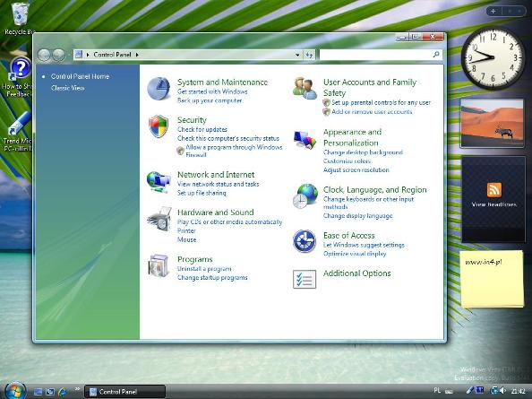Click Adjust screen resolution link
Viewport: 532px width, 399px height.
pos(356,170)
